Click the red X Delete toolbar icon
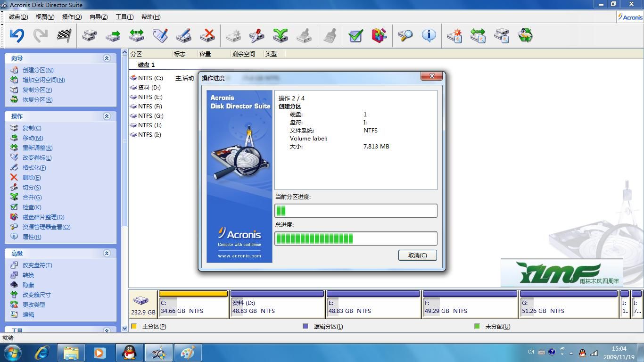The image size is (644, 362). pyautogui.click(x=207, y=35)
